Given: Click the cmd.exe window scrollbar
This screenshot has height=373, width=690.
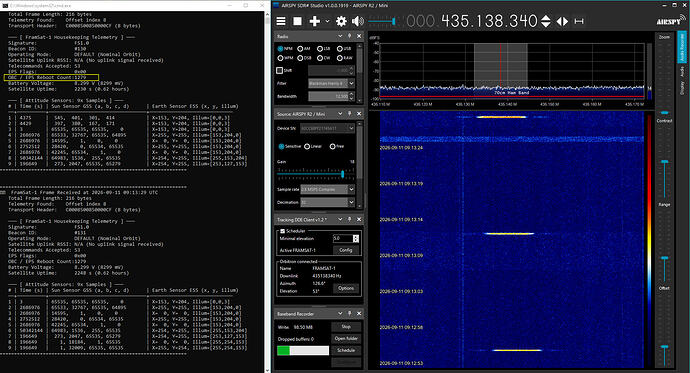Looking at the screenshot, I should pos(267,192).
